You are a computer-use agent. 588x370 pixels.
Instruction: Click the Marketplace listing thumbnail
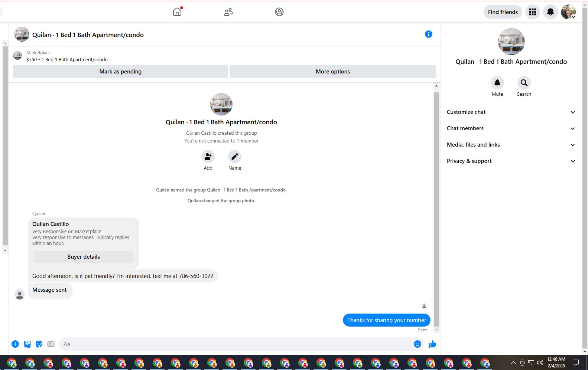tap(17, 56)
